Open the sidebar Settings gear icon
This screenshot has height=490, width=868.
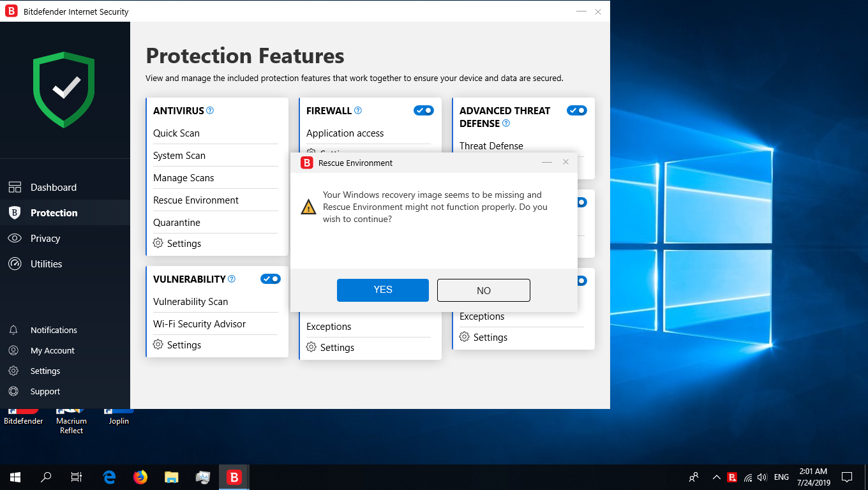pos(13,371)
